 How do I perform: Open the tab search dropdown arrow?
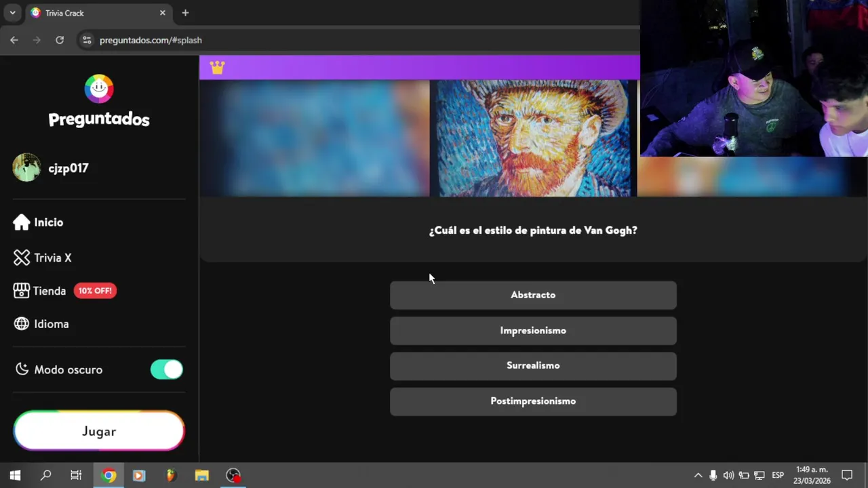[12, 13]
